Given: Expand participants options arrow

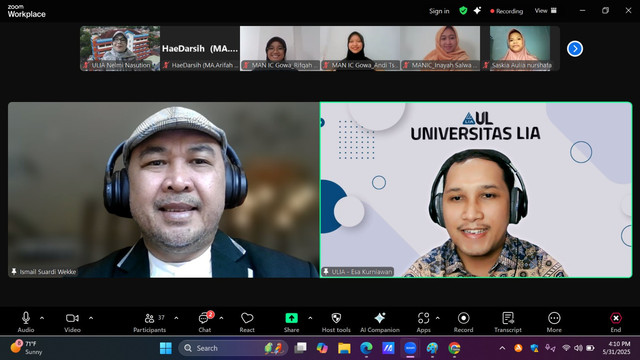Looking at the screenshot, I should 176,318.
